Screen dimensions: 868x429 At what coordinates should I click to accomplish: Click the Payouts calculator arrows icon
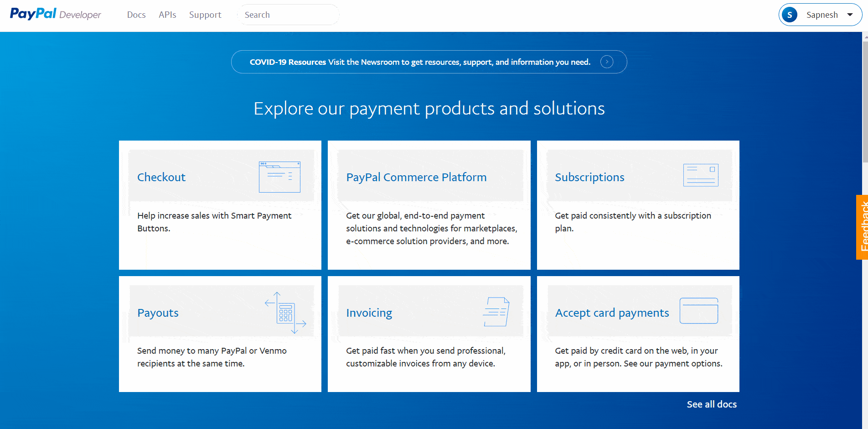click(285, 313)
